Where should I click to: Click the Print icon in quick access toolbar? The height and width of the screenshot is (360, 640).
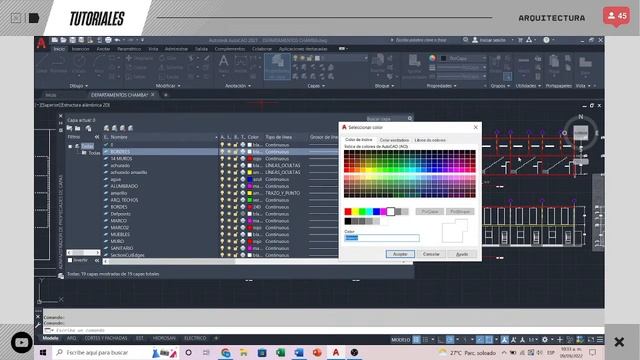coord(108,40)
